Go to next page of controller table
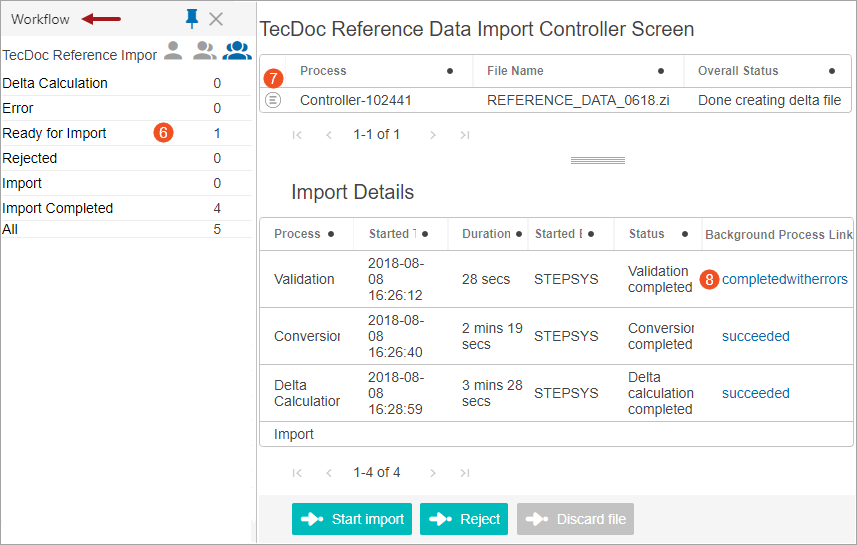The width and height of the screenshot is (857, 545). coord(433,135)
